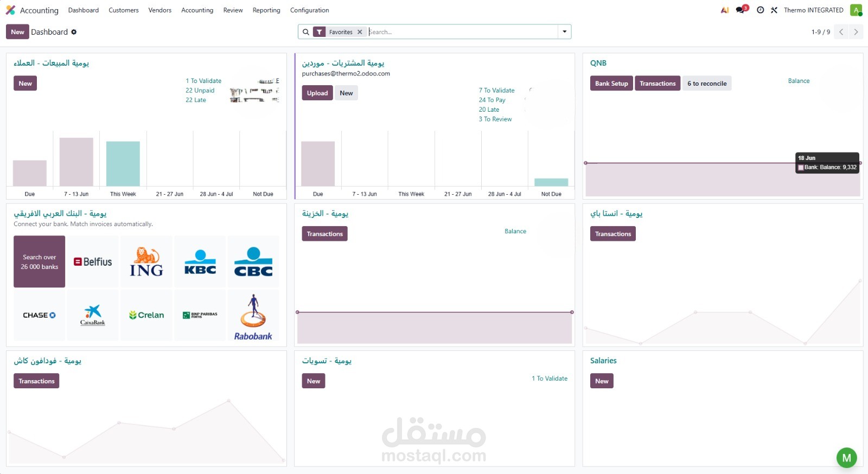Click the Balance link in the QNB card
The width and height of the screenshot is (868, 474).
pyautogui.click(x=799, y=81)
